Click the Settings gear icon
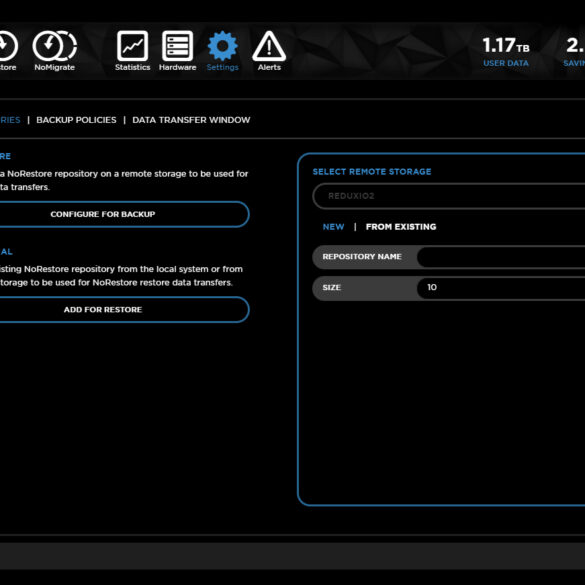 [x=222, y=46]
